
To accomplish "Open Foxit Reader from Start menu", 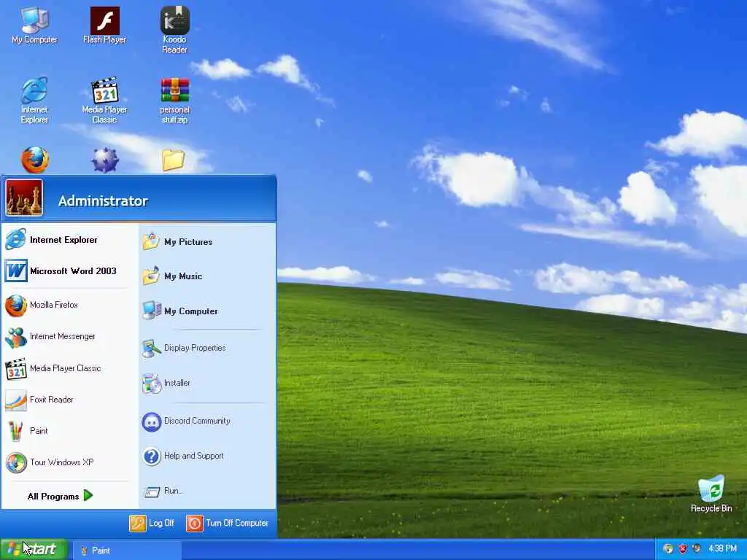I will coord(68,400).
